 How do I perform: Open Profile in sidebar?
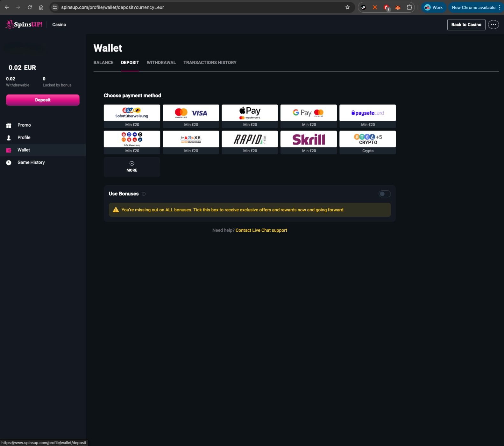43,138
